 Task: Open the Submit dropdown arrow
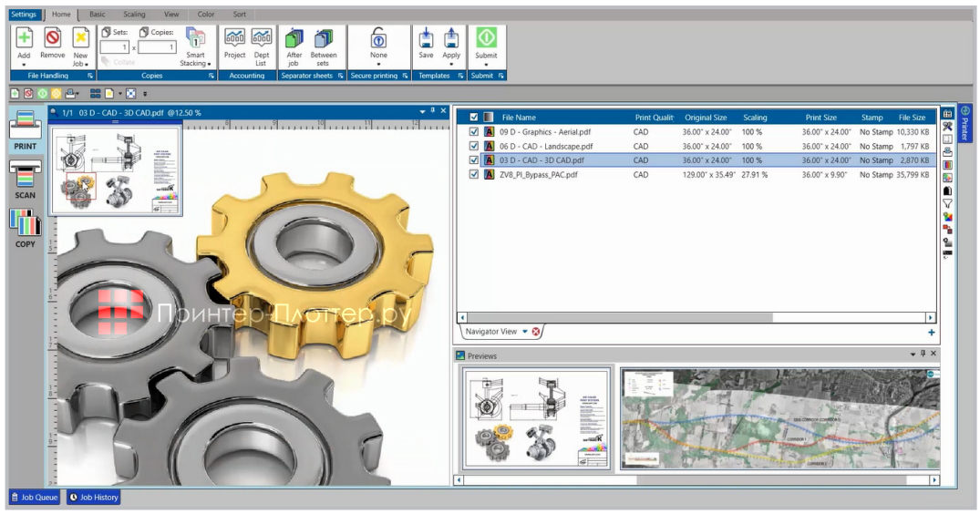[486, 64]
